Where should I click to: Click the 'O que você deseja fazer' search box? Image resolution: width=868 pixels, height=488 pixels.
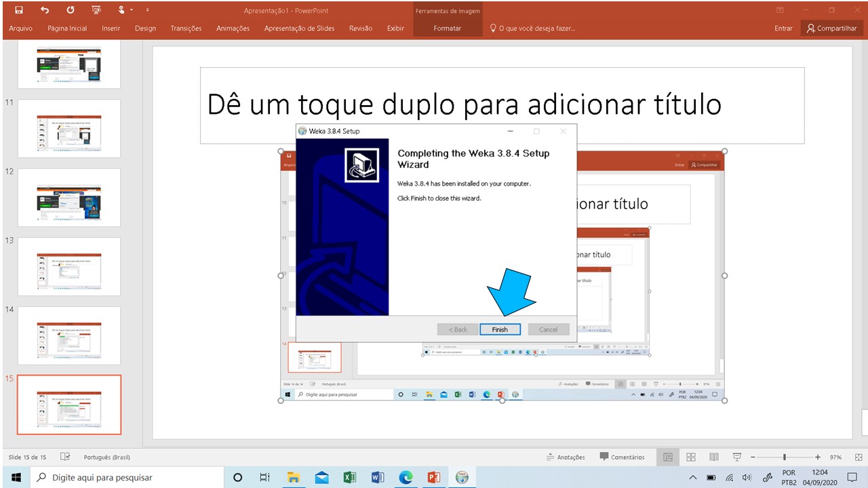tap(532, 28)
